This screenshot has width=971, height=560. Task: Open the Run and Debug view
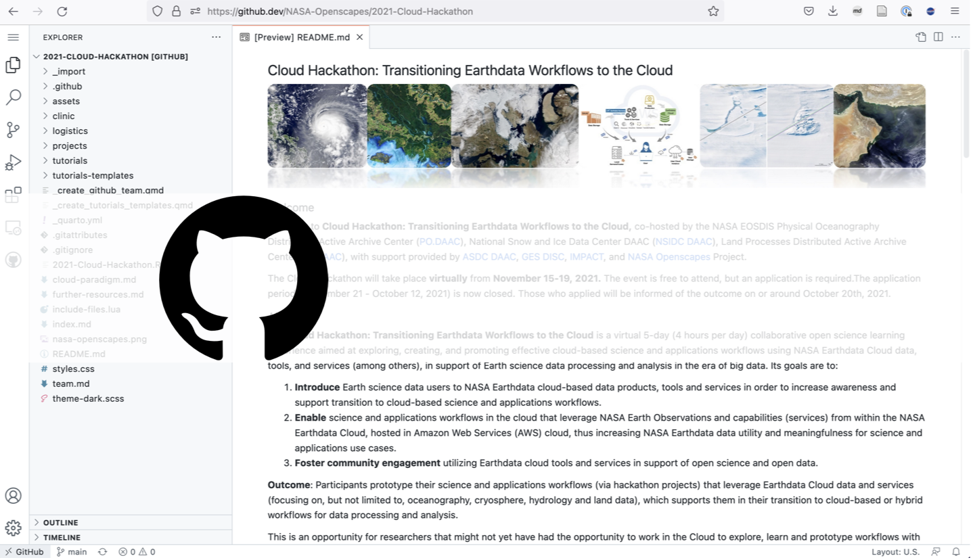click(x=14, y=162)
